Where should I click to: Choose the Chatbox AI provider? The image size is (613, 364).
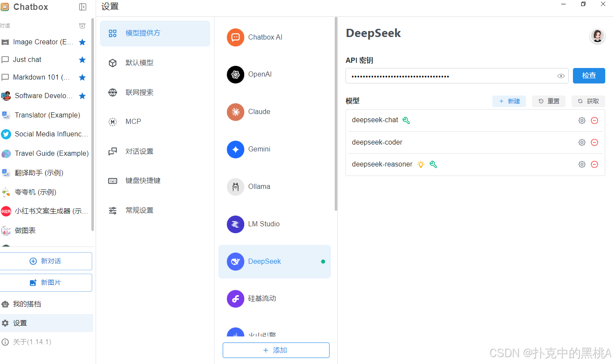tap(274, 37)
